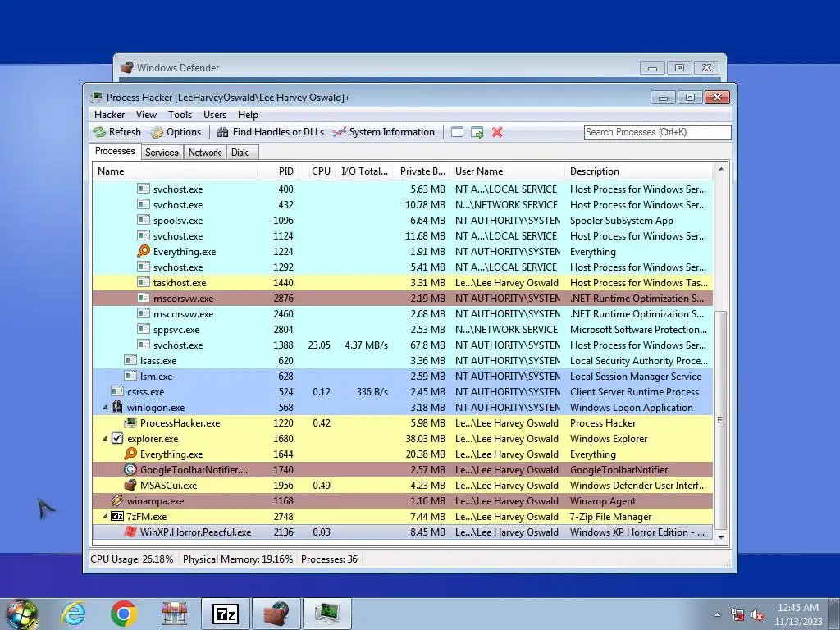840x630 pixels.
Task: Sort by the PID column header
Action: pos(277,171)
